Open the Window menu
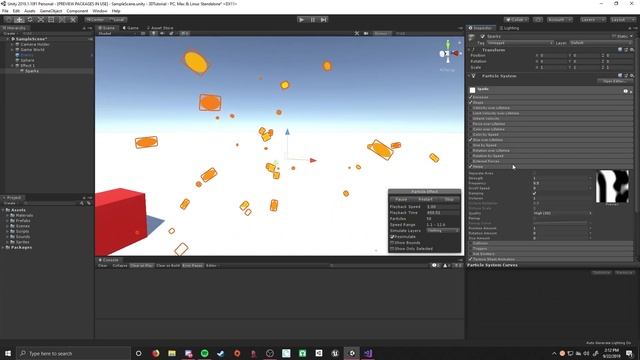This screenshot has width=640, height=360. tap(100, 11)
